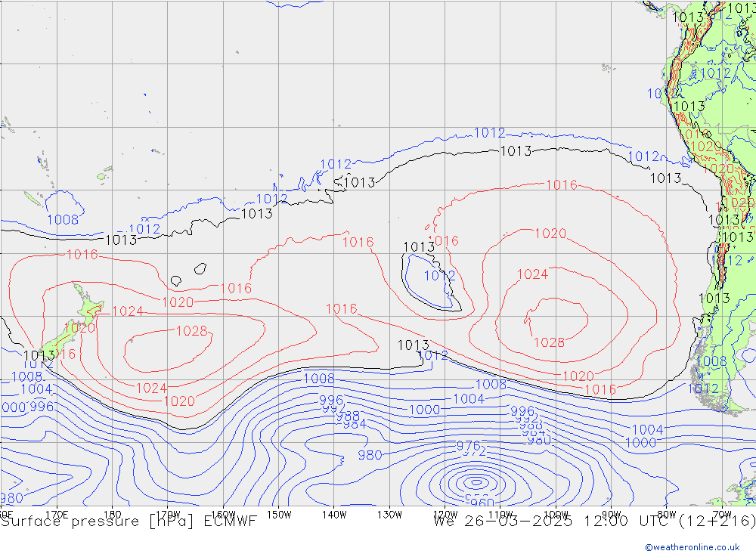The image size is (756, 554).
Task: Click the blue 984 contour label
Action: 355,424
